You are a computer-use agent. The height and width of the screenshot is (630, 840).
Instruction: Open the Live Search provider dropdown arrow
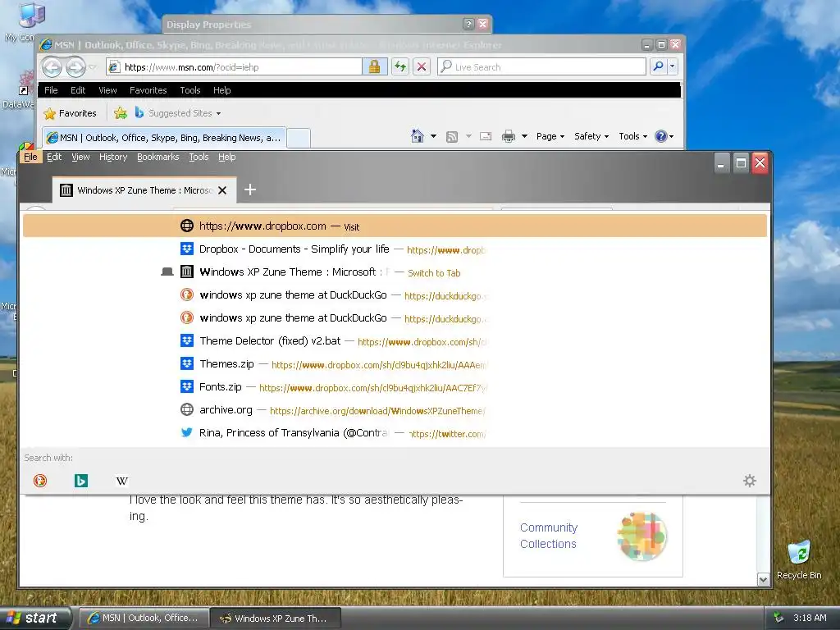point(673,66)
